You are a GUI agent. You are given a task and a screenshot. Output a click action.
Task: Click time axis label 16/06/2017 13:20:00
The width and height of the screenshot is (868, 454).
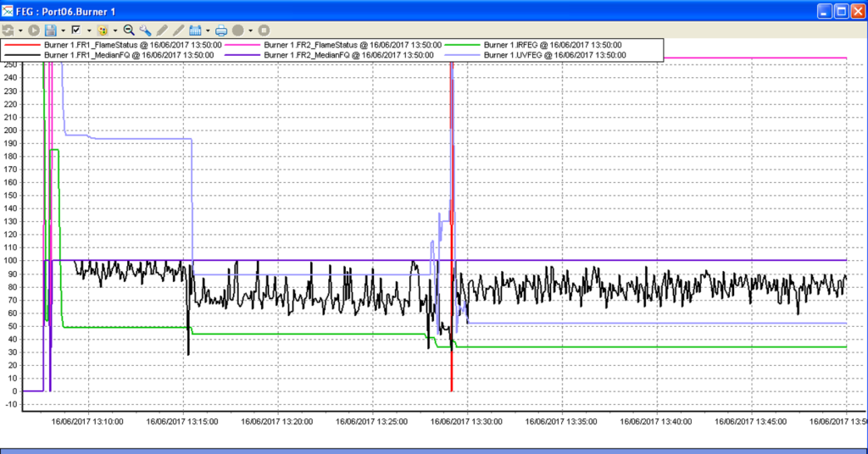click(277, 422)
